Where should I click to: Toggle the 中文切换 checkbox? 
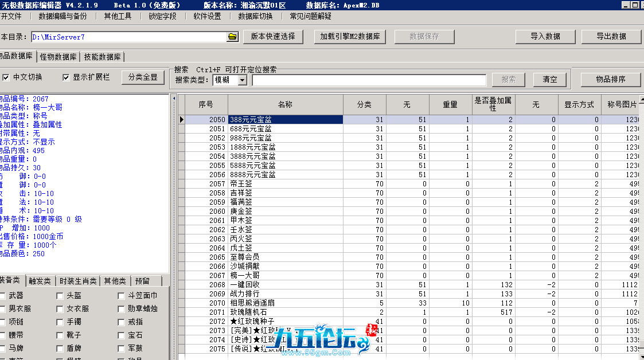[x=6, y=77]
